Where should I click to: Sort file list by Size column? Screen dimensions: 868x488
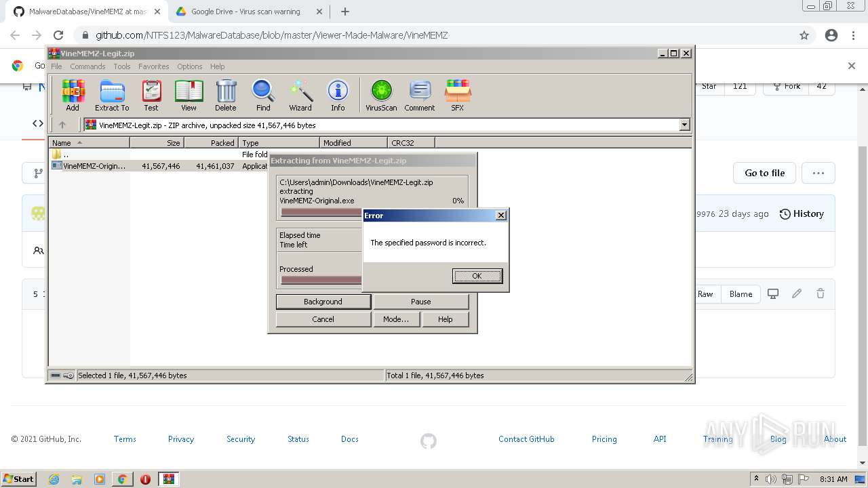coord(157,142)
